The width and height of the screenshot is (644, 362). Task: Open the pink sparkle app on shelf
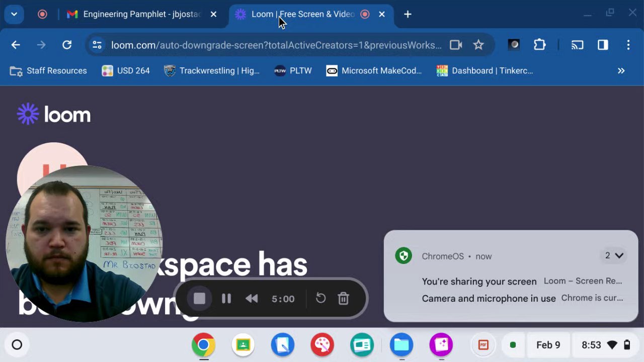point(441,345)
